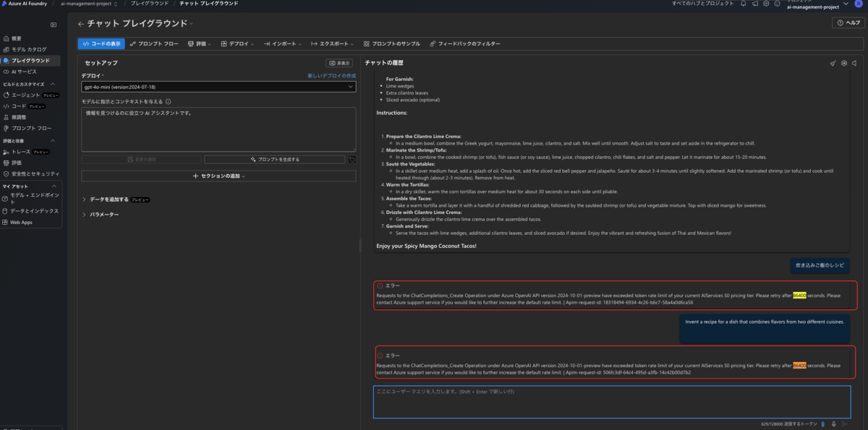Start voice input with the microphone icon

834,424
